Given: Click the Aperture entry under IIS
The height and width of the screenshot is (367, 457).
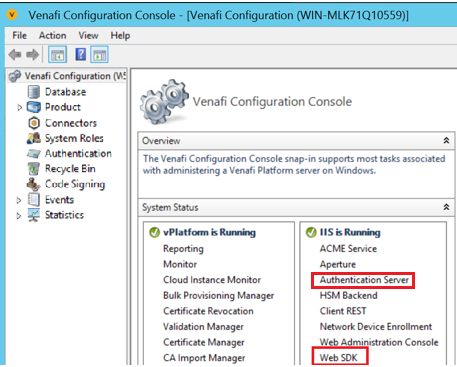Looking at the screenshot, I should [338, 264].
